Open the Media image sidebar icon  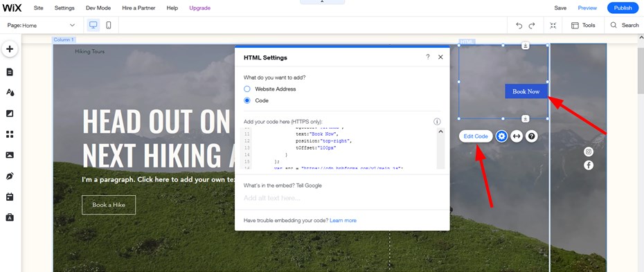coord(10,155)
